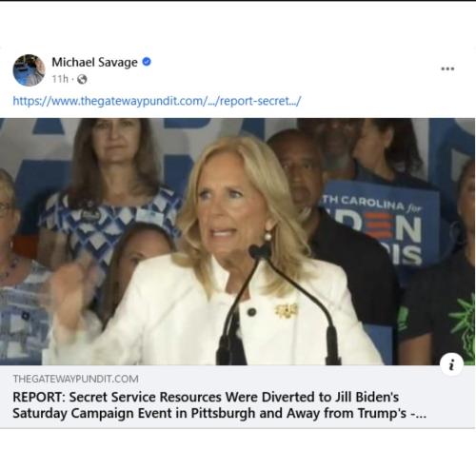Click the truncated ellipsis ending the headline
Image resolution: width=476 pixels, height=470 pixels.
pyautogui.click(x=419, y=414)
